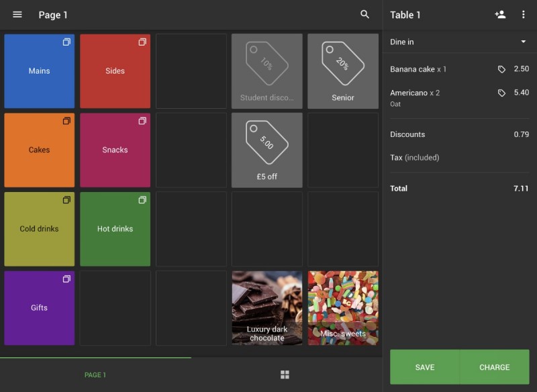The height and width of the screenshot is (392, 537).
Task: Apply the Senior 20% discount
Action: [x=342, y=70]
